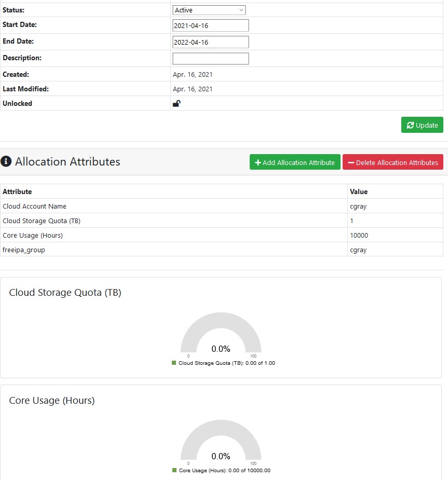448x480 pixels.
Task: Click the Created date Apr. 16, 2021
Action: coord(193,74)
